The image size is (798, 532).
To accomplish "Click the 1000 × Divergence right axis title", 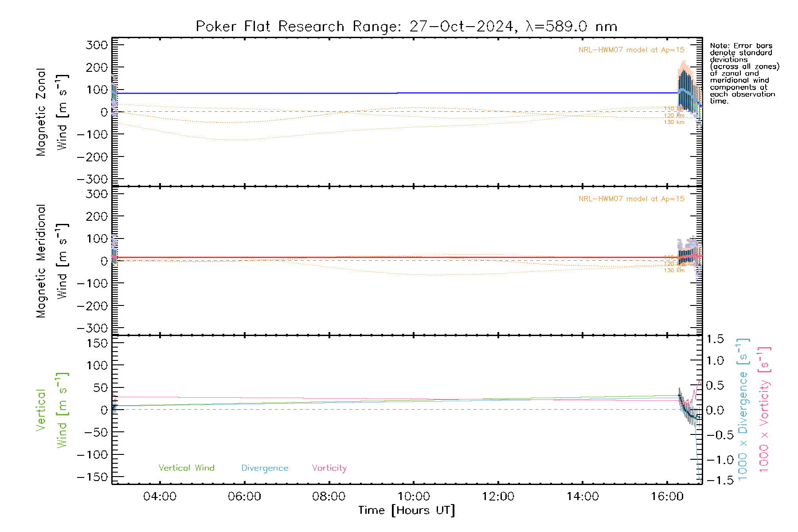I will [743, 409].
